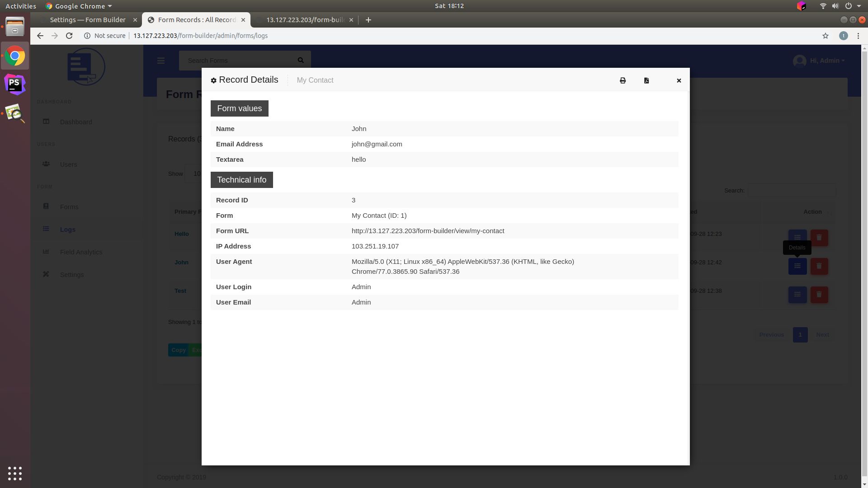This screenshot has width=868, height=488.
Task: Expand the Google Chrome app menu
Action: tap(79, 6)
